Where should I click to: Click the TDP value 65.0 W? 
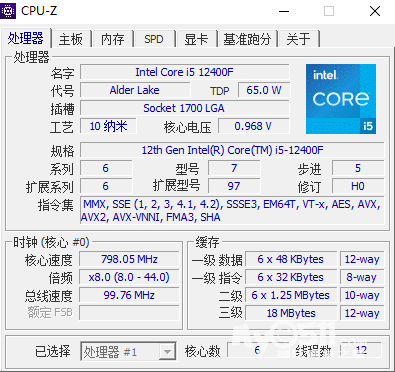pyautogui.click(x=264, y=90)
